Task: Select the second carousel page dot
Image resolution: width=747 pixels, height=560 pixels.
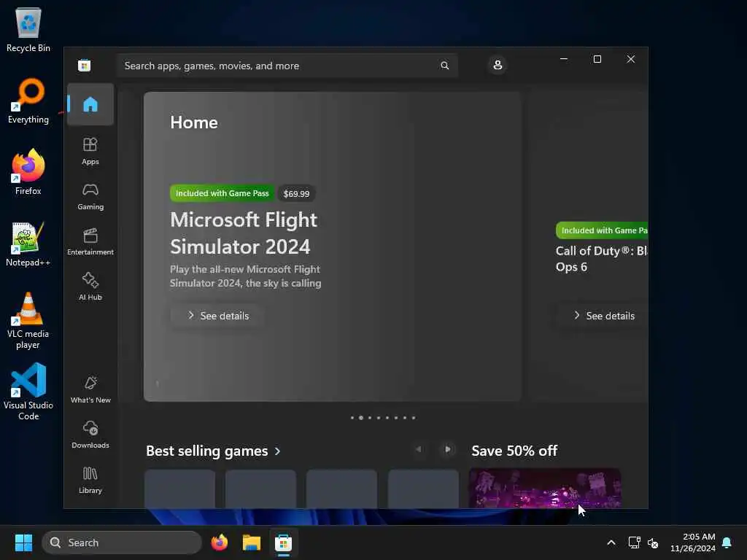Action: 361,418
